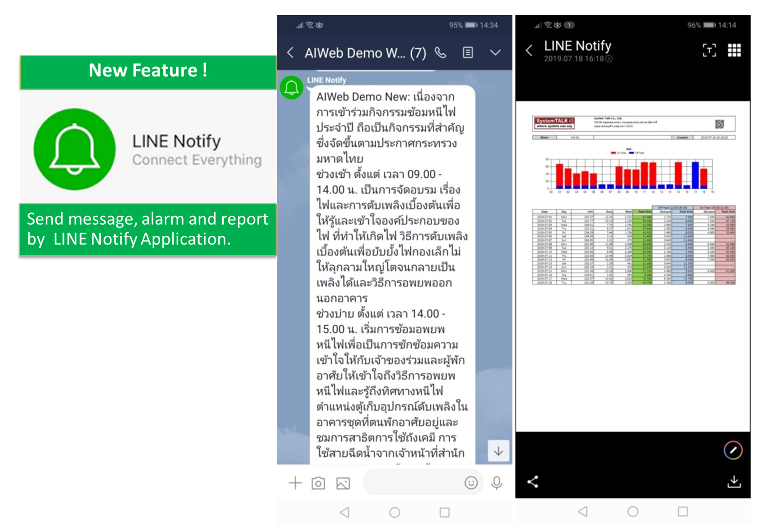Go back from AIWeb Demo chat

[x=291, y=53]
